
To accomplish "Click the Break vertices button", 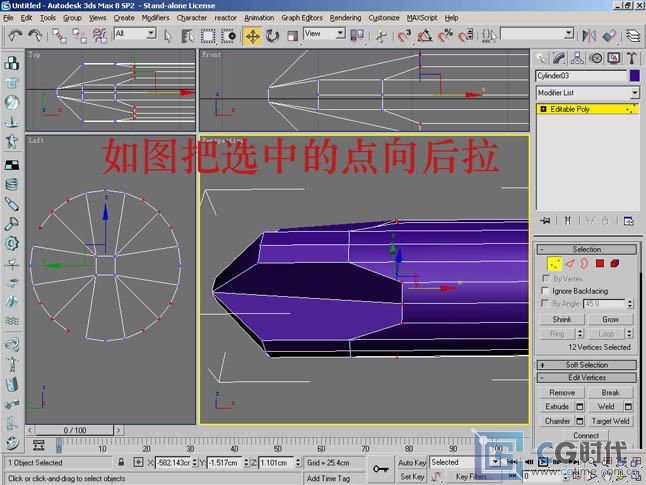I will point(610,393).
